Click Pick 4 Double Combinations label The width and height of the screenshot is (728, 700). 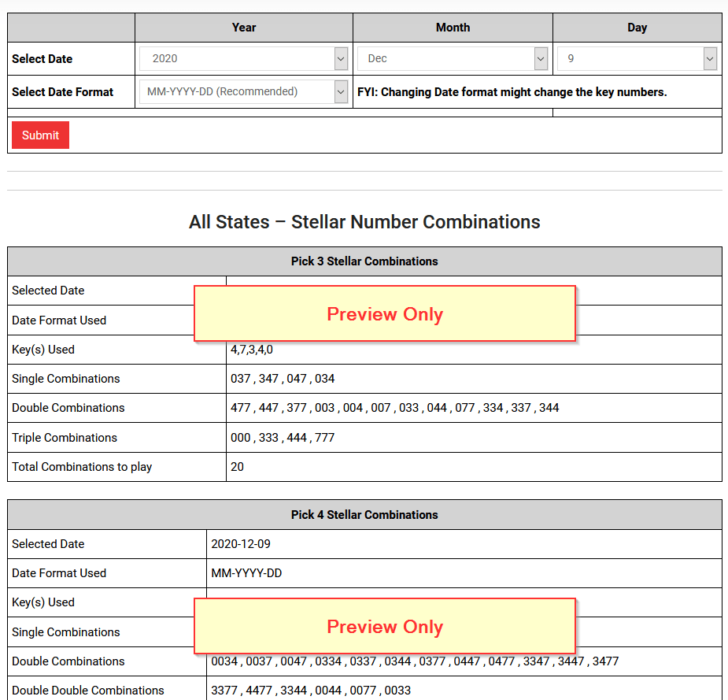point(68,661)
